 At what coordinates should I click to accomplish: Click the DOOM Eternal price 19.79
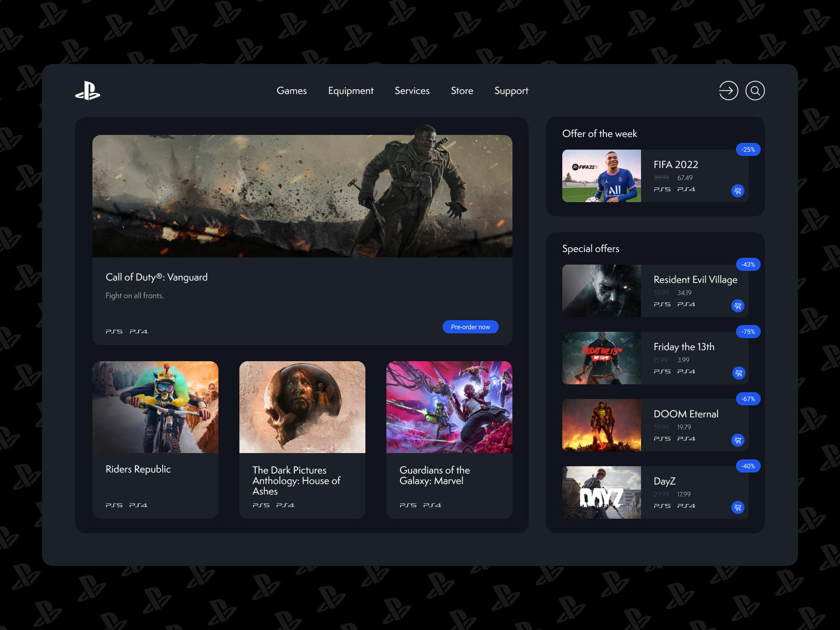click(x=684, y=427)
